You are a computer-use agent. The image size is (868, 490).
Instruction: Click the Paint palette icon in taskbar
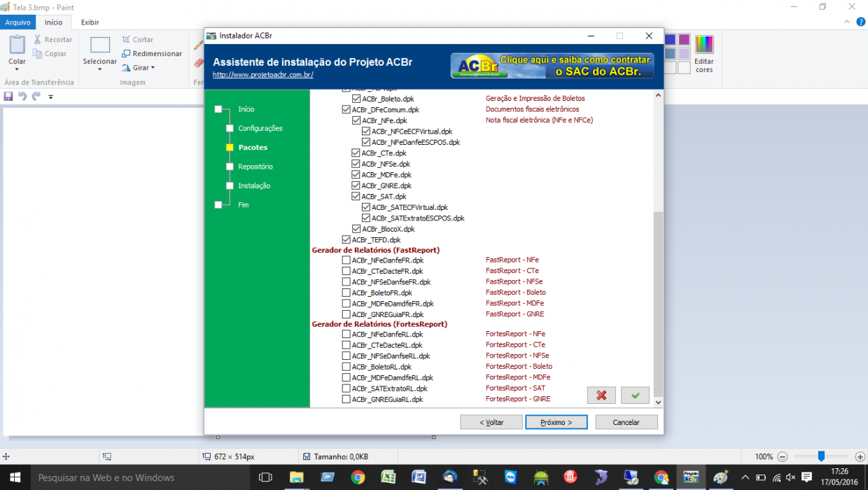click(720, 477)
